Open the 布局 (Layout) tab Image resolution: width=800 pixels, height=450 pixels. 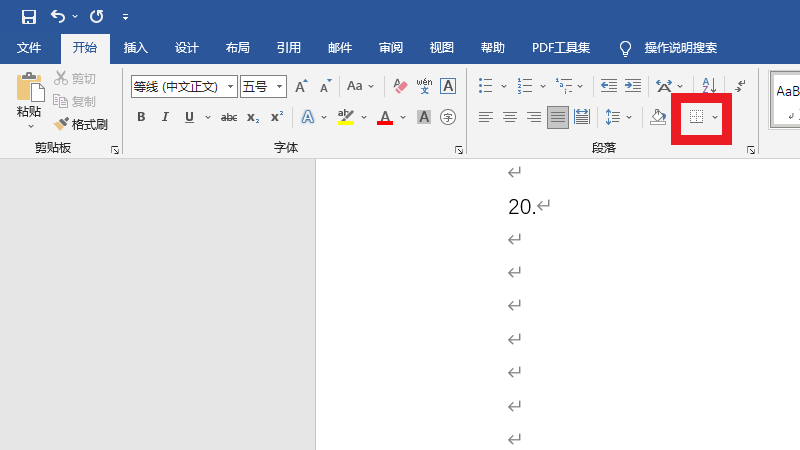point(238,47)
